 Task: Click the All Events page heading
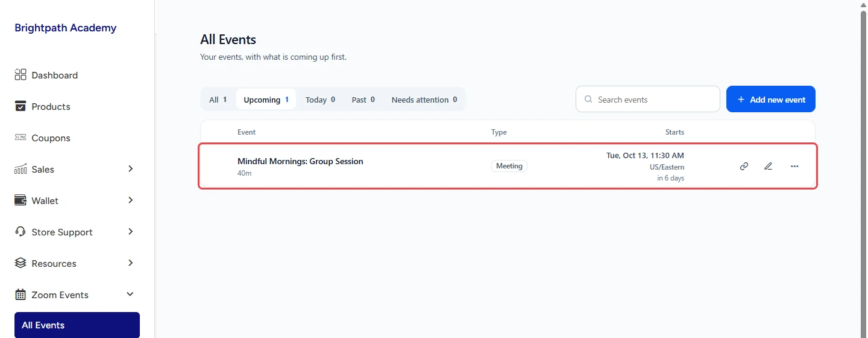(x=228, y=40)
